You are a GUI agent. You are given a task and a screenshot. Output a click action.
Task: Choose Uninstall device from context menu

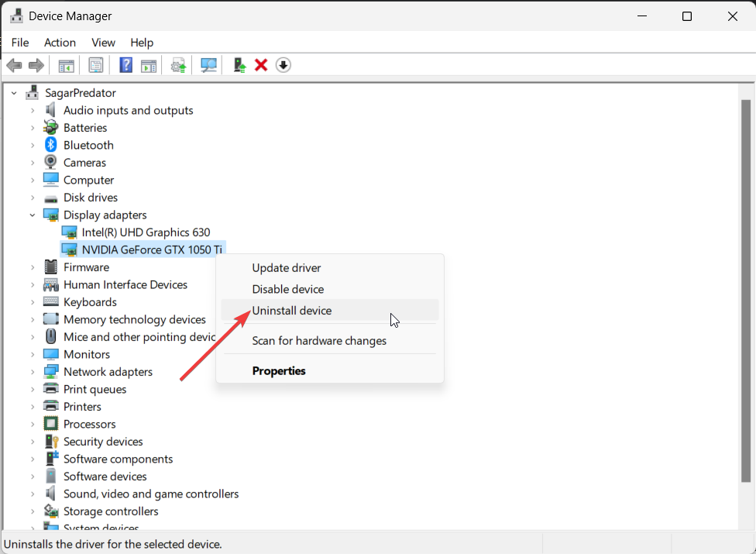click(x=330, y=310)
